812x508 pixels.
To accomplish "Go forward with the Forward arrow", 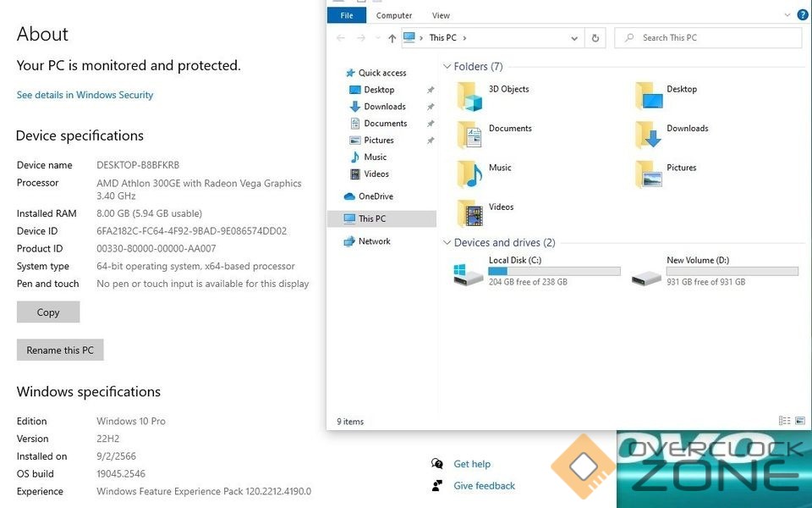I will coord(361,38).
